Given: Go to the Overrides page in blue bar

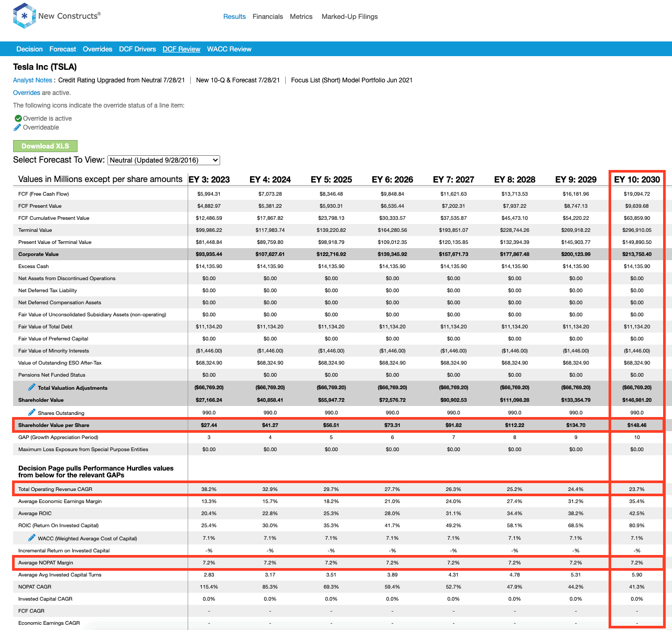Looking at the screenshot, I should (x=97, y=49).
